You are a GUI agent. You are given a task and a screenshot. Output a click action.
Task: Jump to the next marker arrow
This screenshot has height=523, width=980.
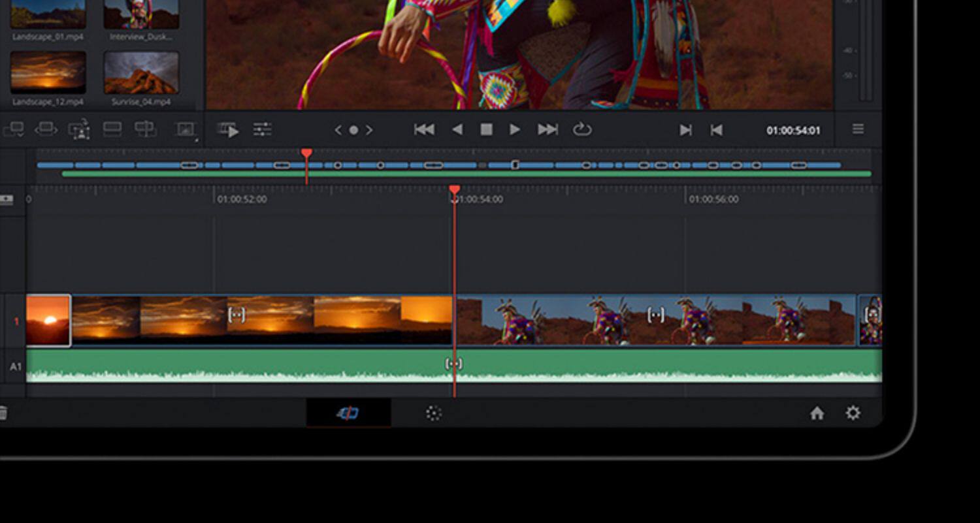pyautogui.click(x=369, y=130)
